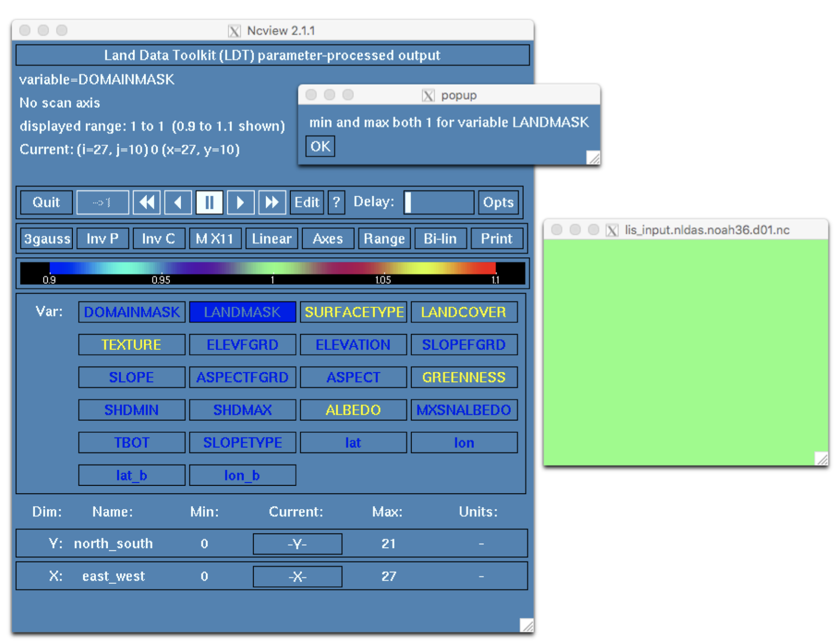Image resolution: width=840 pixels, height=644 pixels.
Task: Select the LANDCOVER variable
Action: pyautogui.click(x=464, y=312)
